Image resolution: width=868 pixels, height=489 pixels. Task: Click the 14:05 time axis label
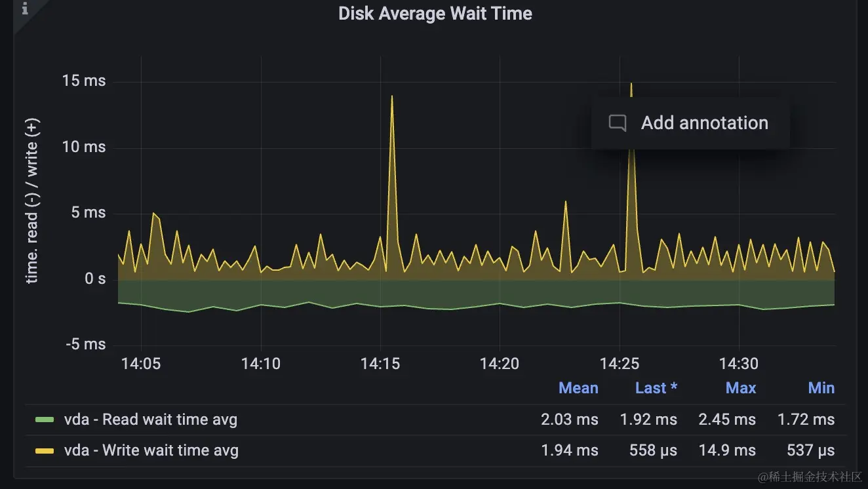pyautogui.click(x=141, y=364)
